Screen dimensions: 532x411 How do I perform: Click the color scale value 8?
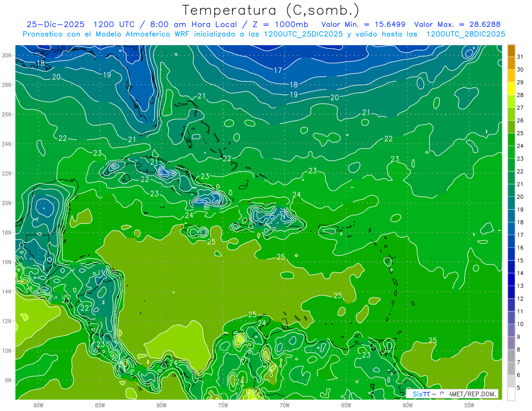point(519,350)
